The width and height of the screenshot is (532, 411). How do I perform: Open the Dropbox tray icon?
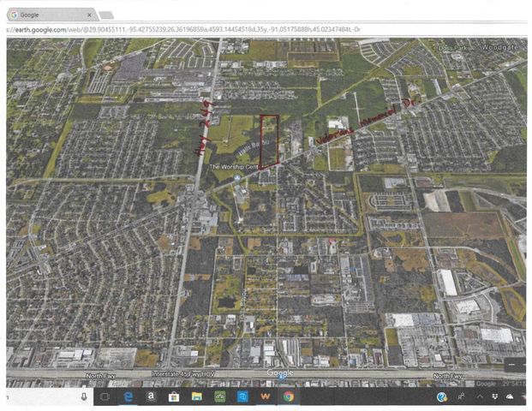[x=495, y=396]
